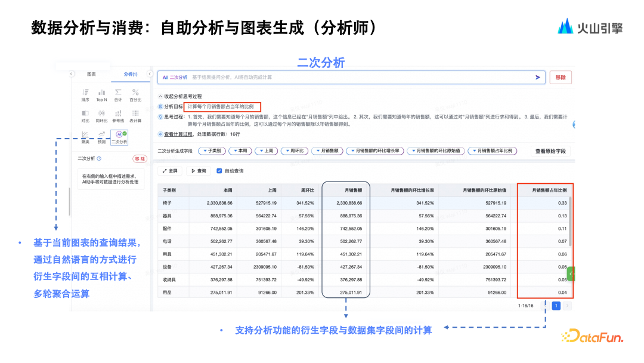Toggle the AI 二次分析 analysis option
644x363 pixels.
click(119, 137)
